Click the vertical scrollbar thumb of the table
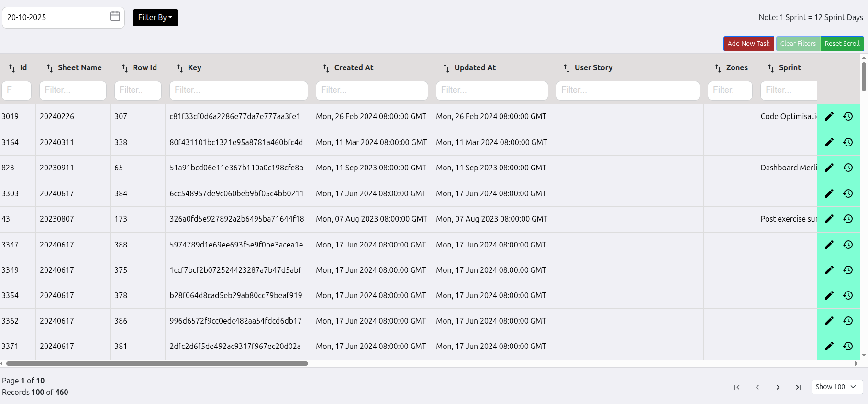 tap(864, 77)
